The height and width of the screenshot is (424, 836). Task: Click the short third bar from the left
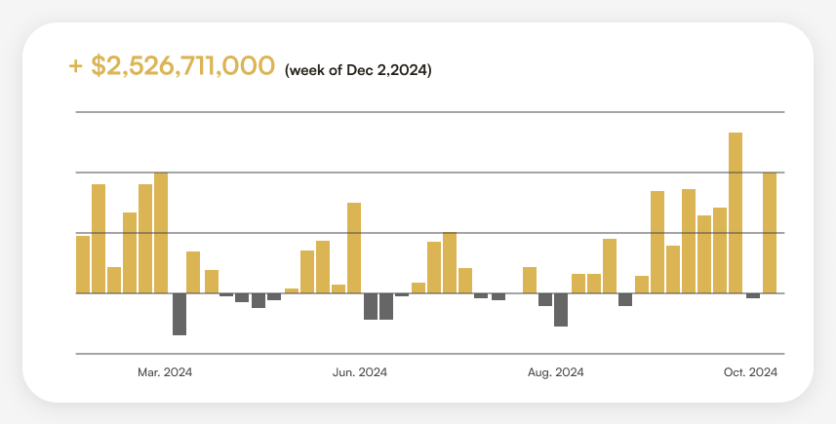point(114,280)
